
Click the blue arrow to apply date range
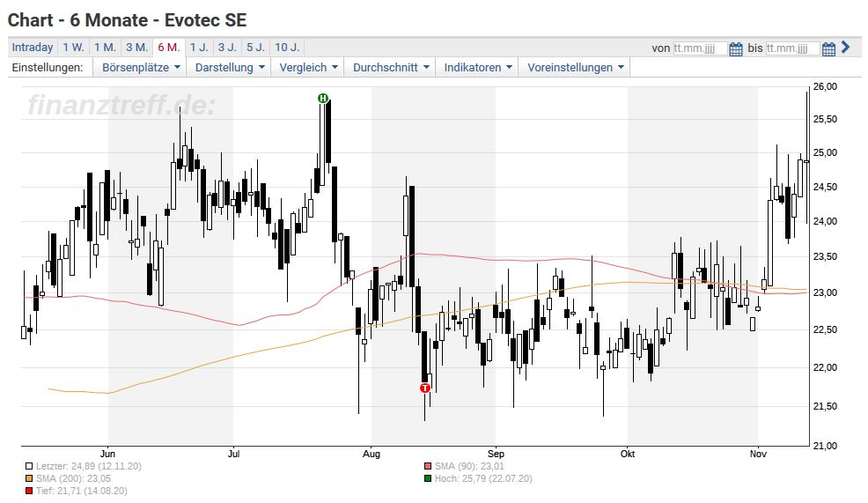845,47
